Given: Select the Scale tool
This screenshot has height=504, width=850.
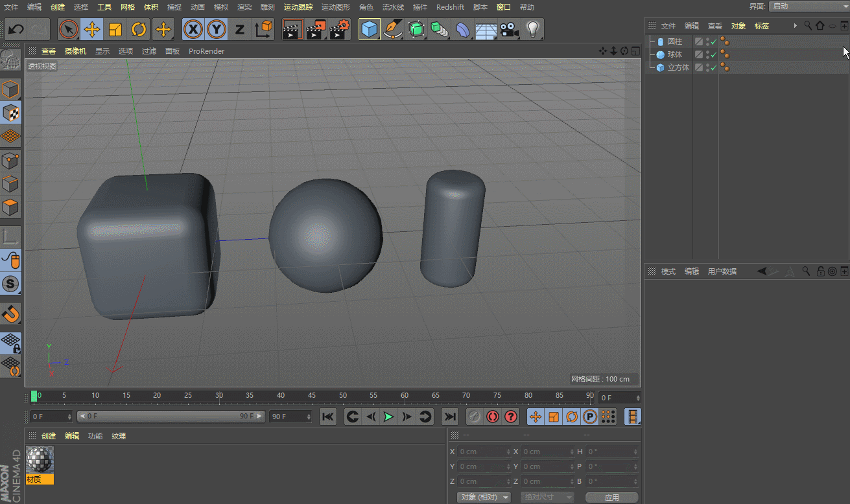Looking at the screenshot, I should pos(115,29).
